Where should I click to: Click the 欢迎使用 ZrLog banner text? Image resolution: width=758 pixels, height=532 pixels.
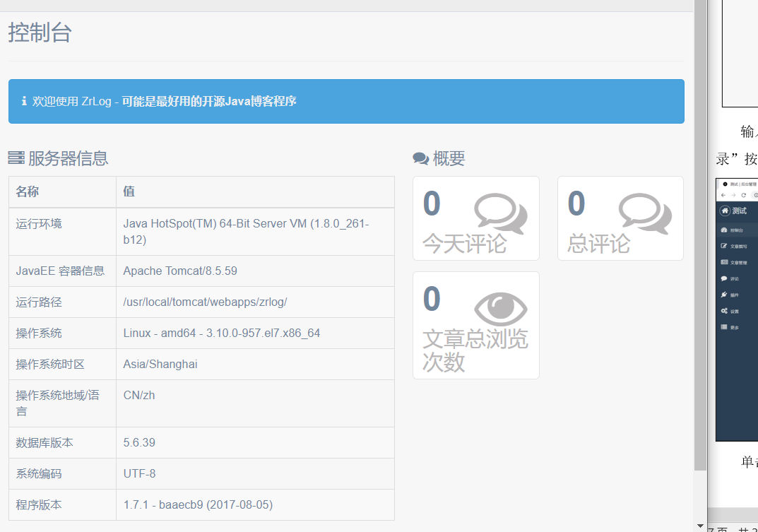[x=164, y=101]
